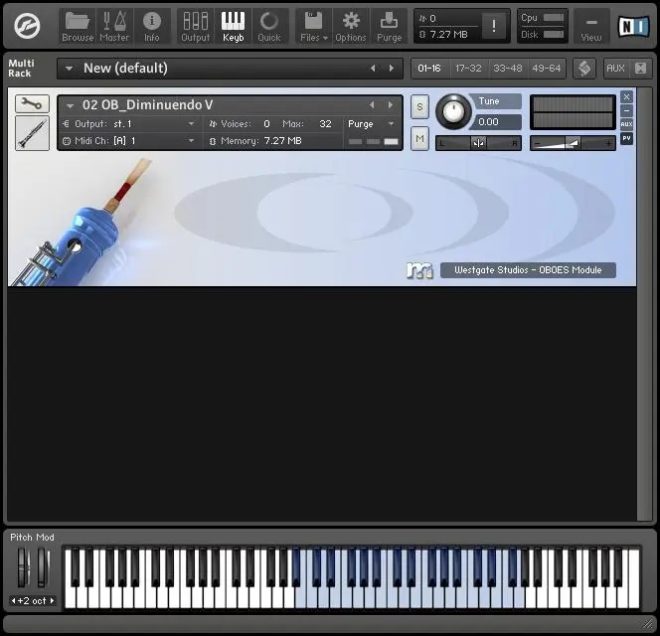Click the Tune knob
This screenshot has width=660, height=636.
[x=453, y=112]
